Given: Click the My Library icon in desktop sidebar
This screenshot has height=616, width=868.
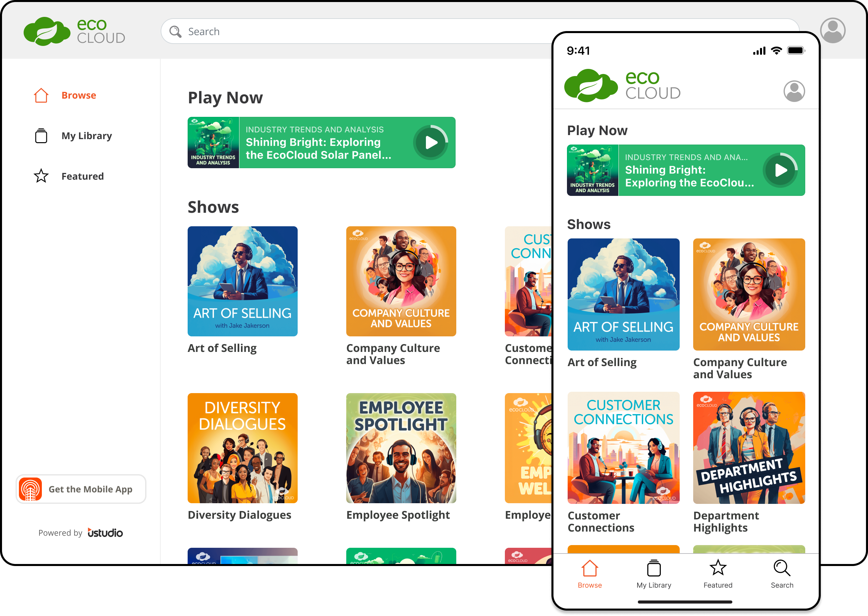Looking at the screenshot, I should click(x=41, y=136).
